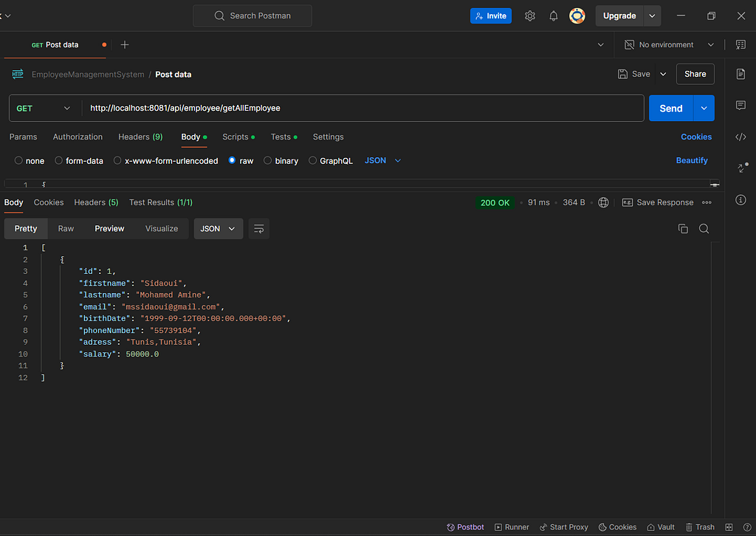The height and width of the screenshot is (536, 756).
Task: Open the network globe icon
Action: [603, 202]
